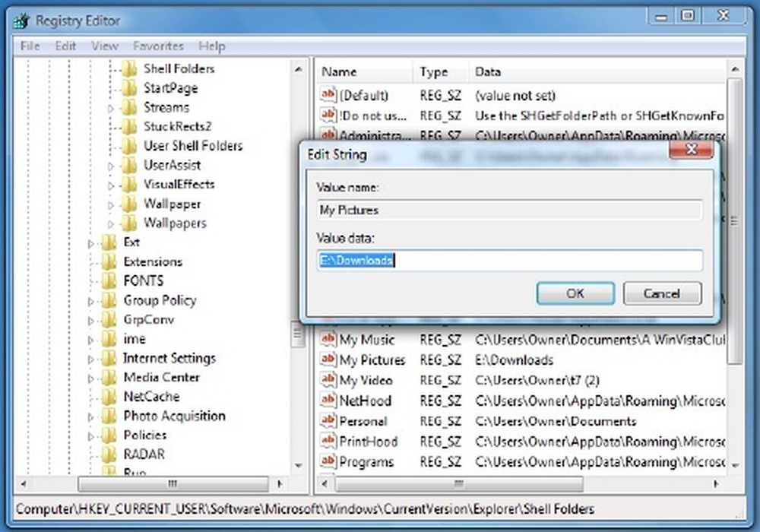Click the Registry Editor title bar icon
This screenshot has width=760, height=532.
tap(21, 21)
